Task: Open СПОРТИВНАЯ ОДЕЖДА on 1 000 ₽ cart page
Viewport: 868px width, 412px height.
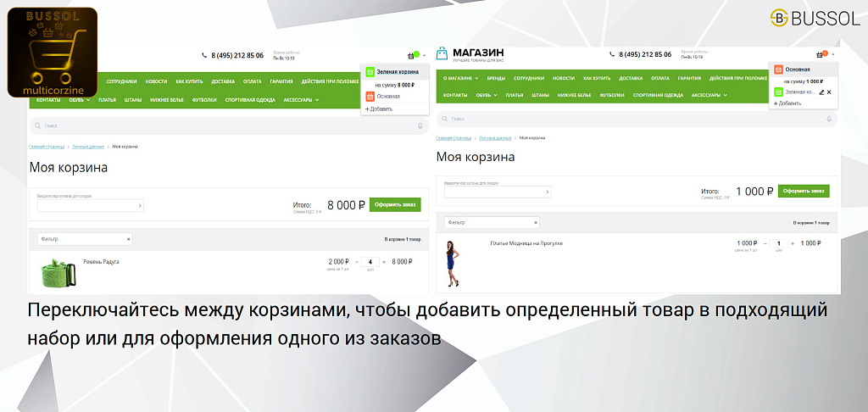Action: (x=658, y=95)
